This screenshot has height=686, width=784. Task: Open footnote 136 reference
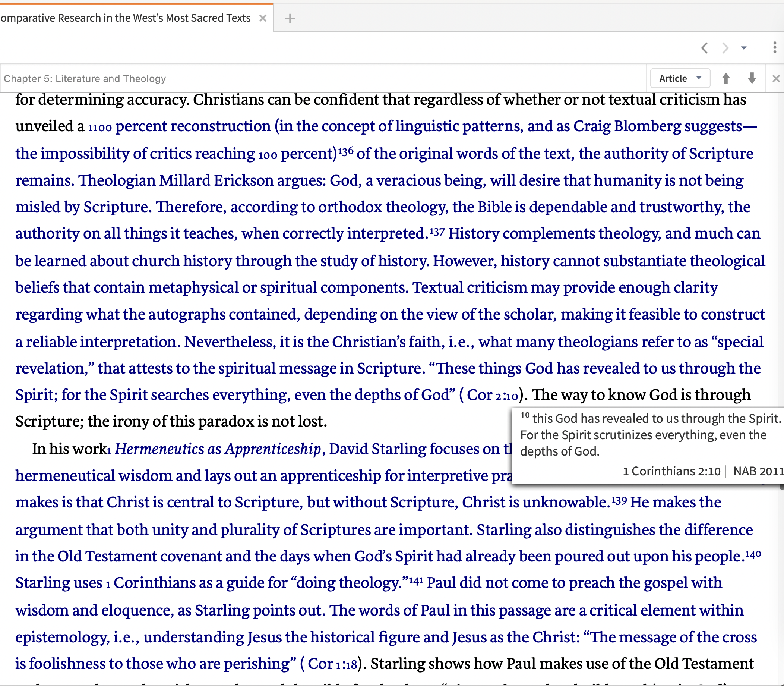[x=345, y=151]
